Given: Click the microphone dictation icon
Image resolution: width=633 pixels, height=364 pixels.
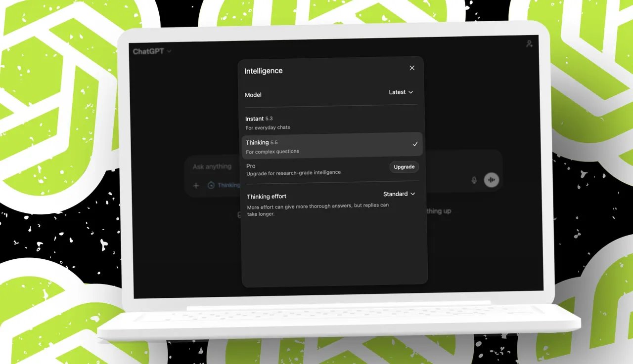Looking at the screenshot, I should tap(474, 180).
